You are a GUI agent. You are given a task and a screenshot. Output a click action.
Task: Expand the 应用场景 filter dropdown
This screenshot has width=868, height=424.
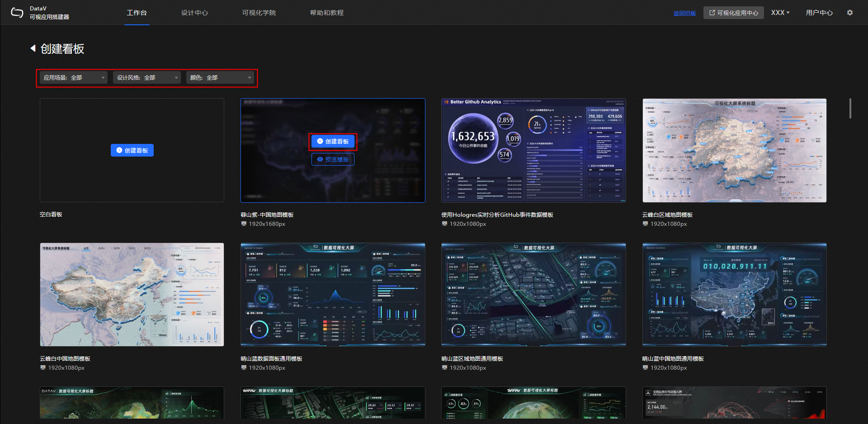(x=74, y=78)
